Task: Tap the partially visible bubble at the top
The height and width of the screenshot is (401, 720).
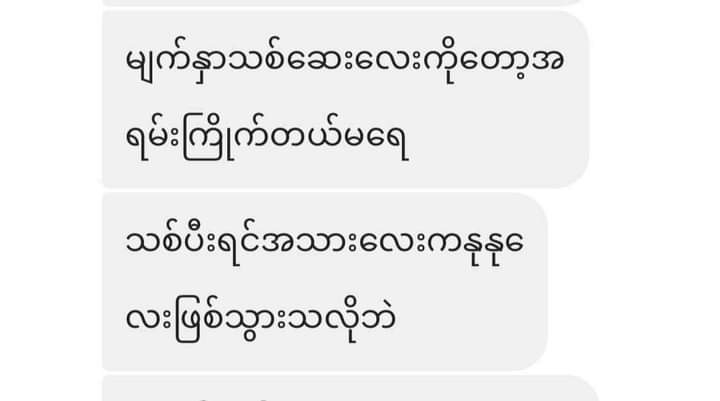Action: [345, 3]
